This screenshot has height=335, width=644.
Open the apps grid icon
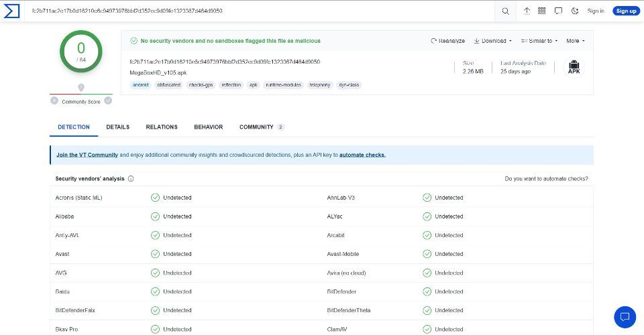click(x=542, y=11)
